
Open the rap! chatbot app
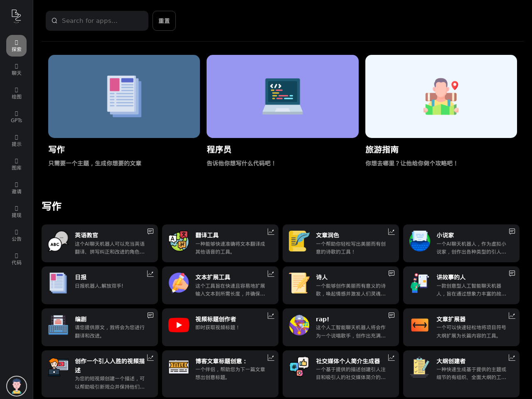pos(340,327)
